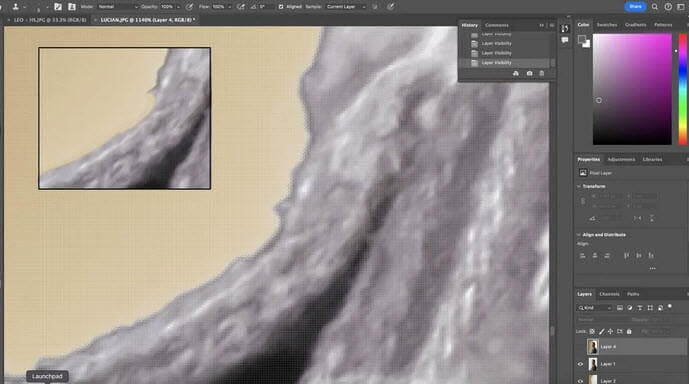Image resolution: width=689 pixels, height=384 pixels.
Task: Click the align right edges icon
Action: [x=607, y=255]
